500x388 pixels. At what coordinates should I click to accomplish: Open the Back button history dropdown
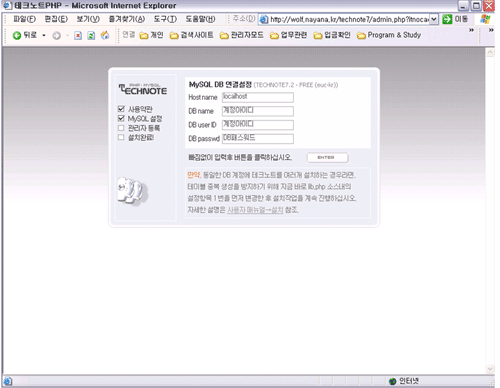click(x=44, y=35)
